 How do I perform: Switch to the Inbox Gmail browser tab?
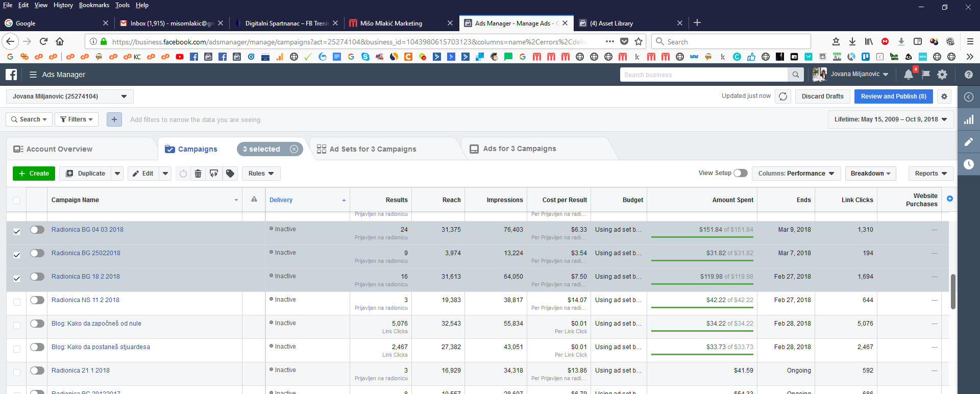coord(171,23)
